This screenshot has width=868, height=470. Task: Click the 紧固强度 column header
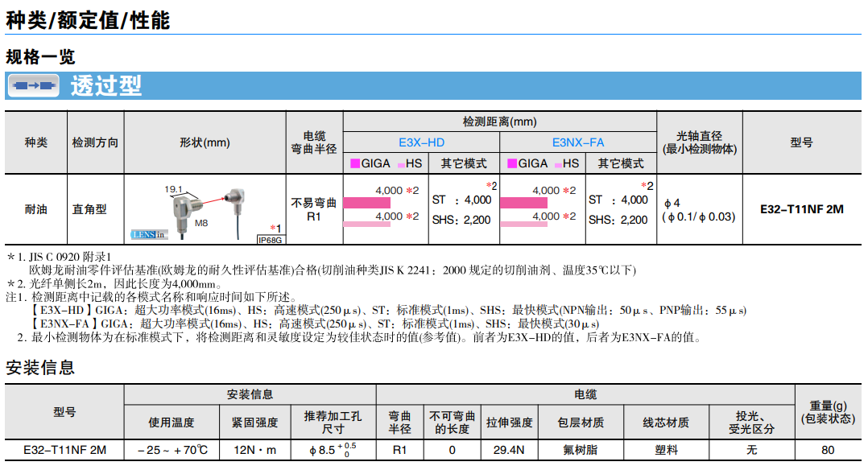[254, 423]
